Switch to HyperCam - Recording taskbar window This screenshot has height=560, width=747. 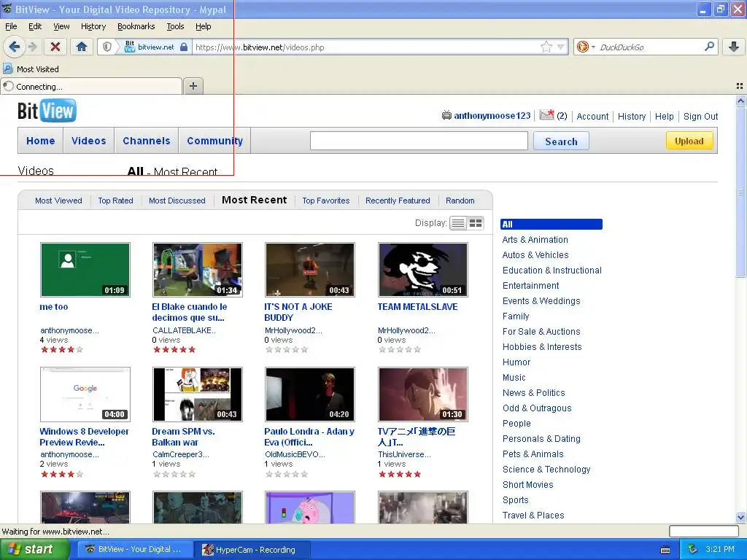[252, 550]
